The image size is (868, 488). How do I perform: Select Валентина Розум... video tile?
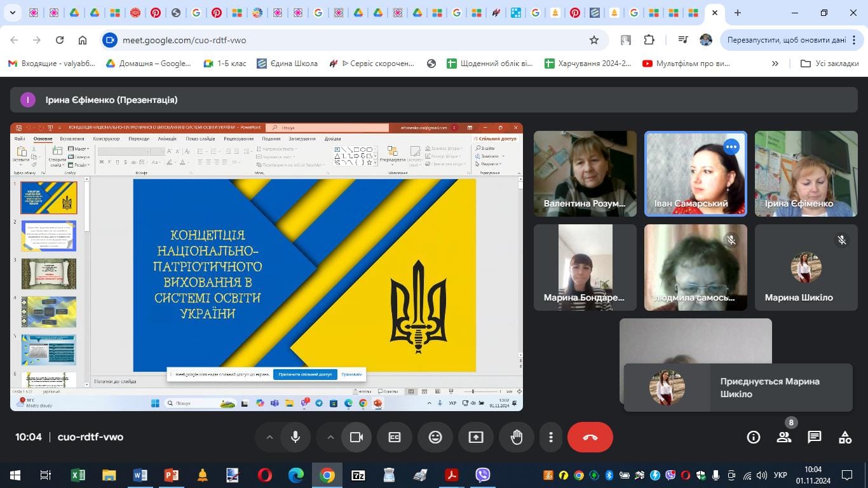click(585, 173)
